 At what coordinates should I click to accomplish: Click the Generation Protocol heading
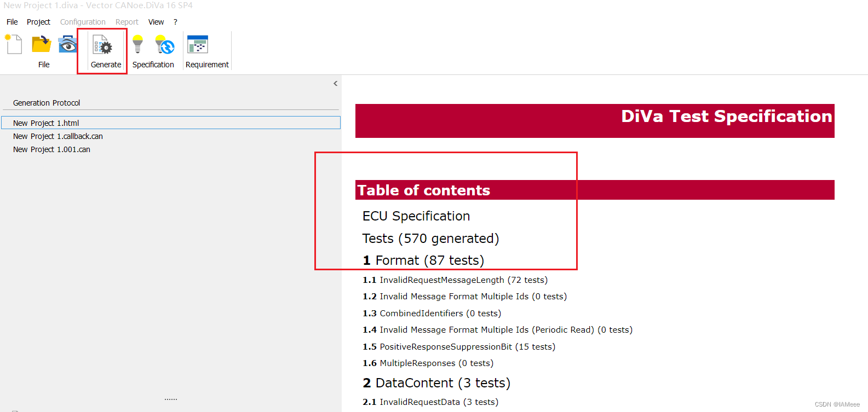pos(47,103)
